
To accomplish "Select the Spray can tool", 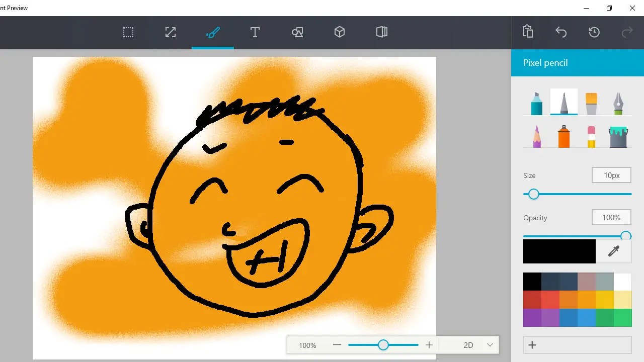I will [x=563, y=136].
